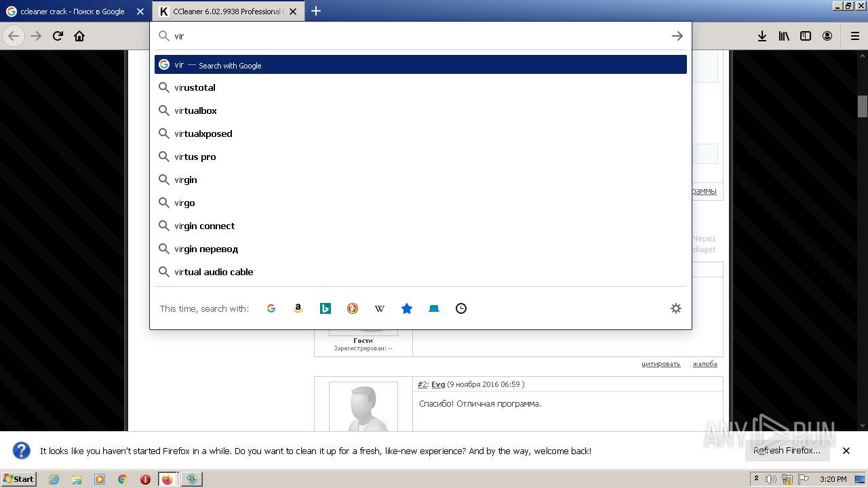The width and height of the screenshot is (868, 488).
Task: Go to the Firefox home page
Action: pos(79,36)
